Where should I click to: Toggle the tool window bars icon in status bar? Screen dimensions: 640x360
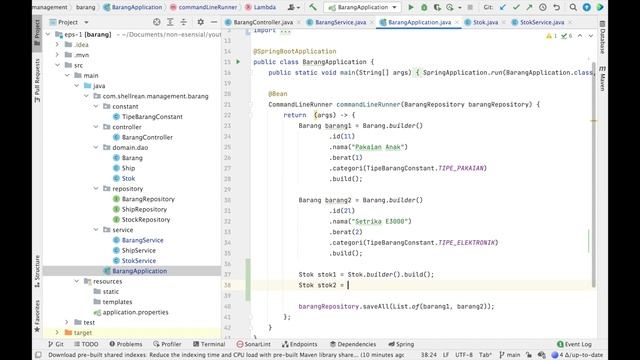[38, 355]
